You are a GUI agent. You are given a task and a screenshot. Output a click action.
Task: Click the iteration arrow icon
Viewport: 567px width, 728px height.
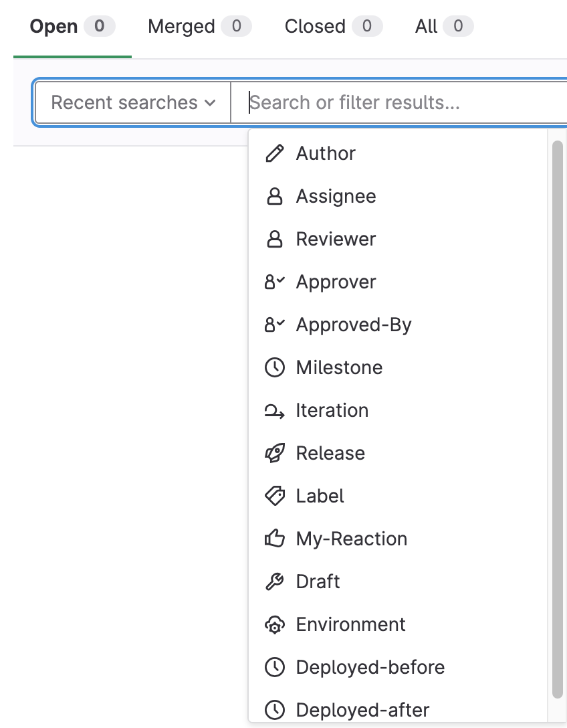(274, 412)
